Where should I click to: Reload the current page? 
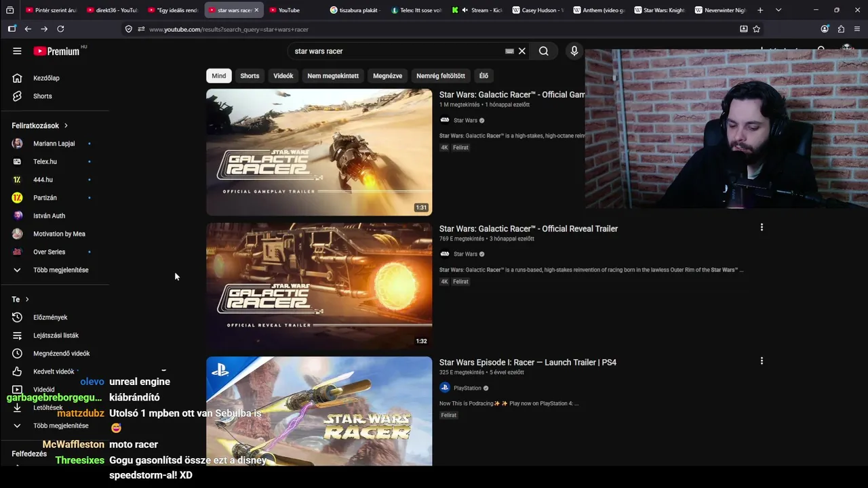[x=60, y=29]
